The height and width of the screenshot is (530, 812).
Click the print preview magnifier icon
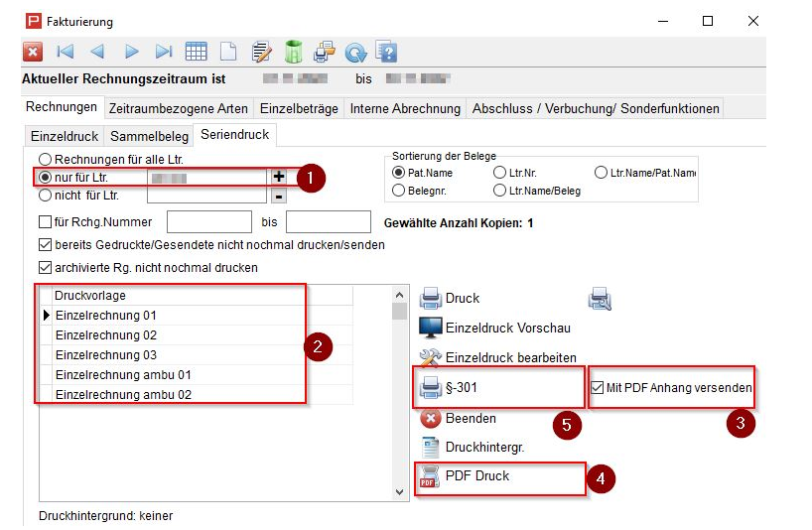pyautogui.click(x=601, y=298)
